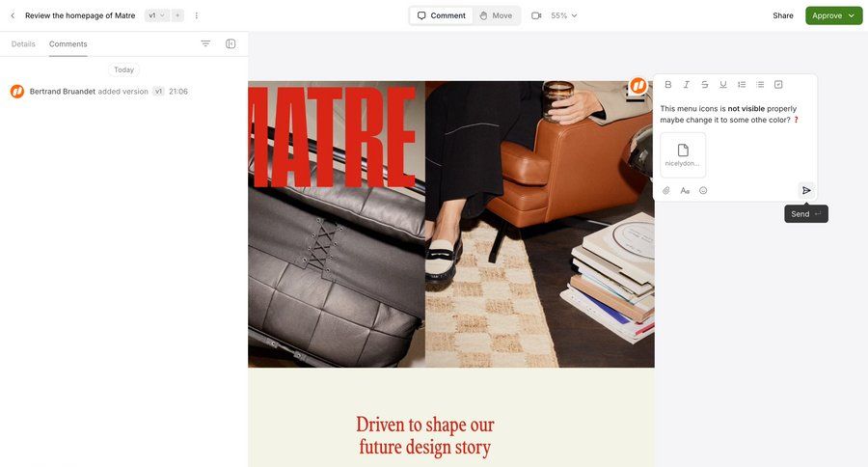Send the comment with arrow icon
The height and width of the screenshot is (467, 868).
tap(806, 191)
